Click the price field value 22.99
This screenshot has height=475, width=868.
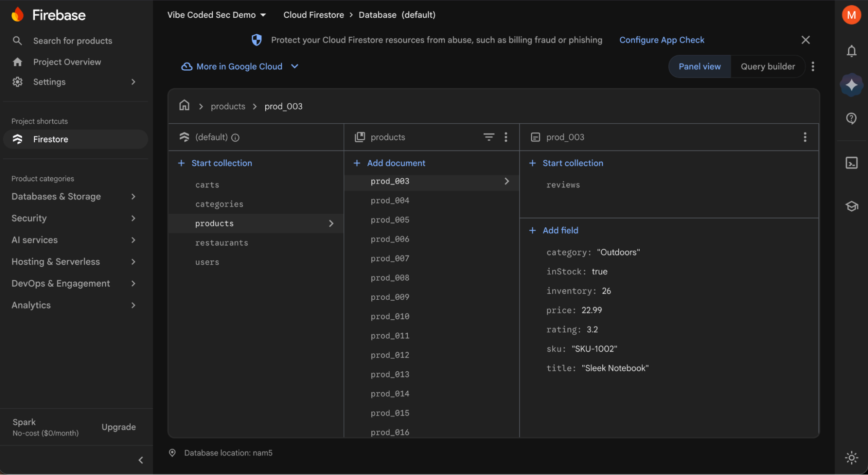pyautogui.click(x=592, y=310)
